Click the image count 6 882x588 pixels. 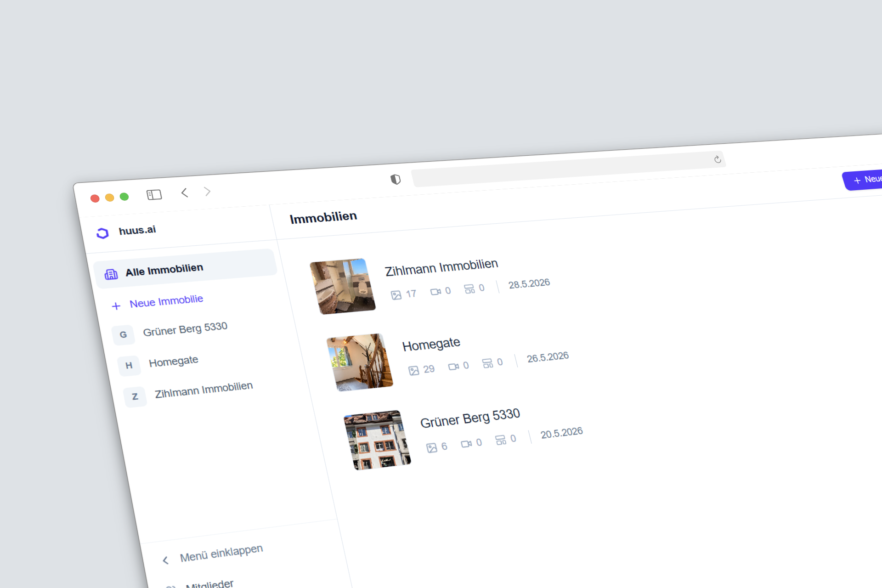tap(444, 446)
